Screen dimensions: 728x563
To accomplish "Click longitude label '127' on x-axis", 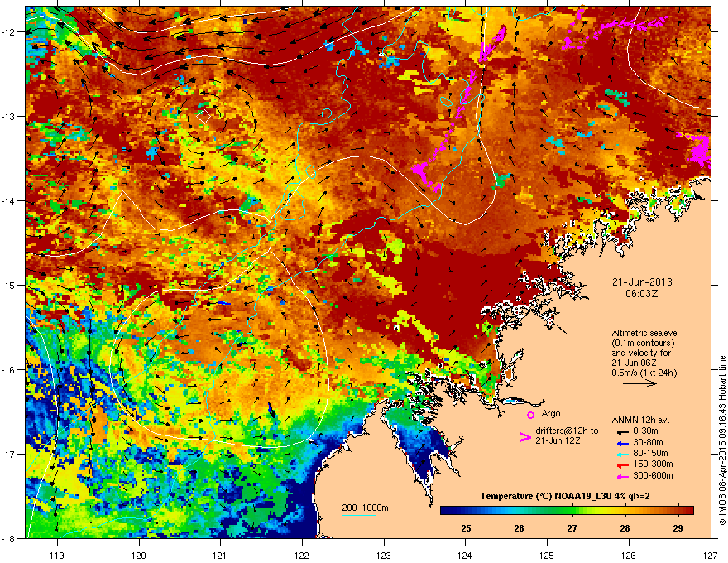I will coord(711,555).
